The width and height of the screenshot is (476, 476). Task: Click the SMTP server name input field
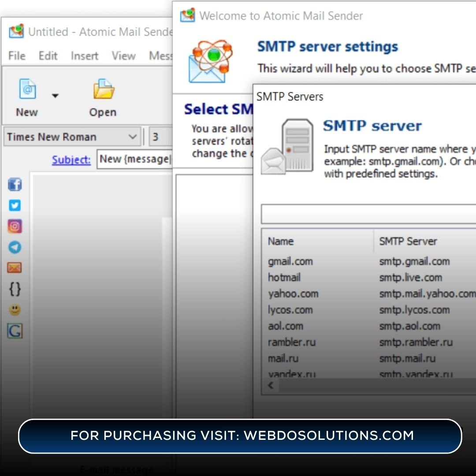tap(368, 214)
